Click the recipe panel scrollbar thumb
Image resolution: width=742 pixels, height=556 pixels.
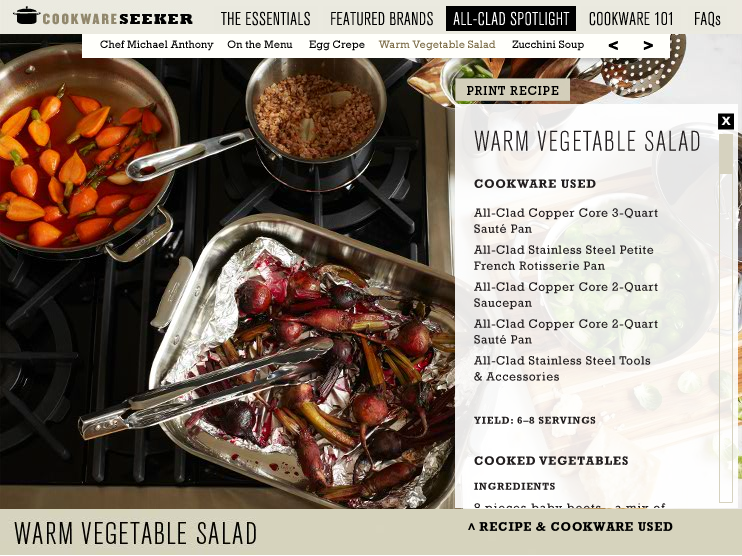(x=725, y=154)
